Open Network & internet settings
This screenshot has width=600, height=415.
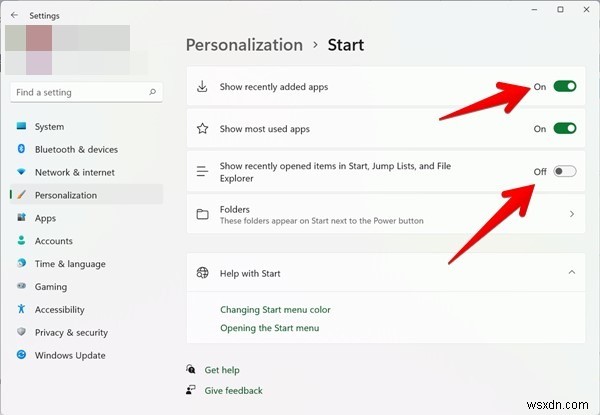(86, 172)
